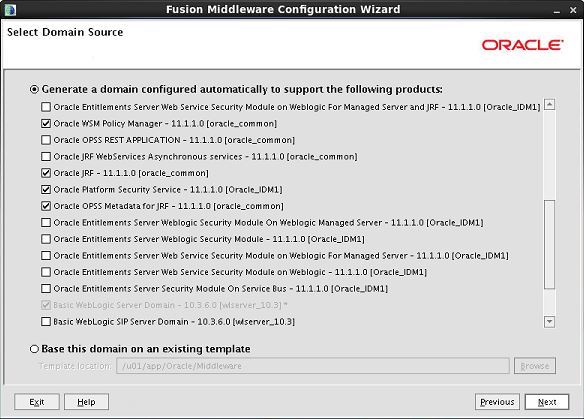Click the wizard application icon in title bar
584x419 pixels.
pyautogui.click(x=10, y=9)
